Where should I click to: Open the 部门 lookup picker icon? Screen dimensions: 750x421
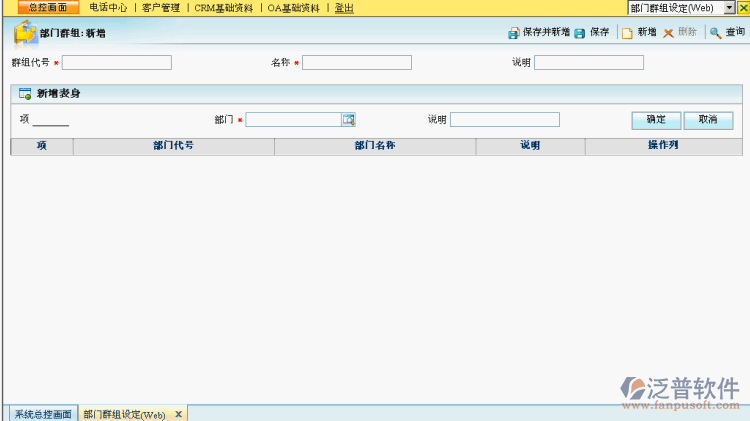point(348,120)
